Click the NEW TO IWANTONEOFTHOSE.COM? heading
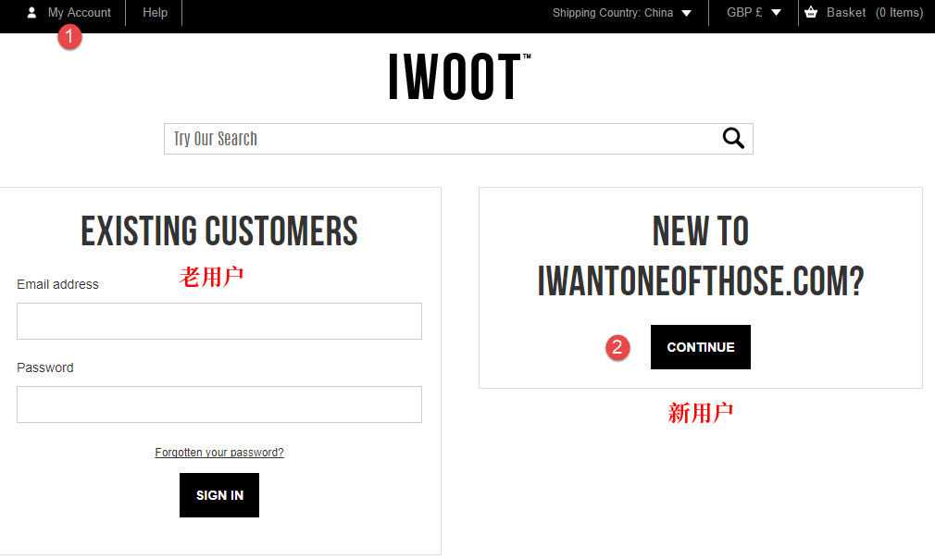 pos(701,256)
